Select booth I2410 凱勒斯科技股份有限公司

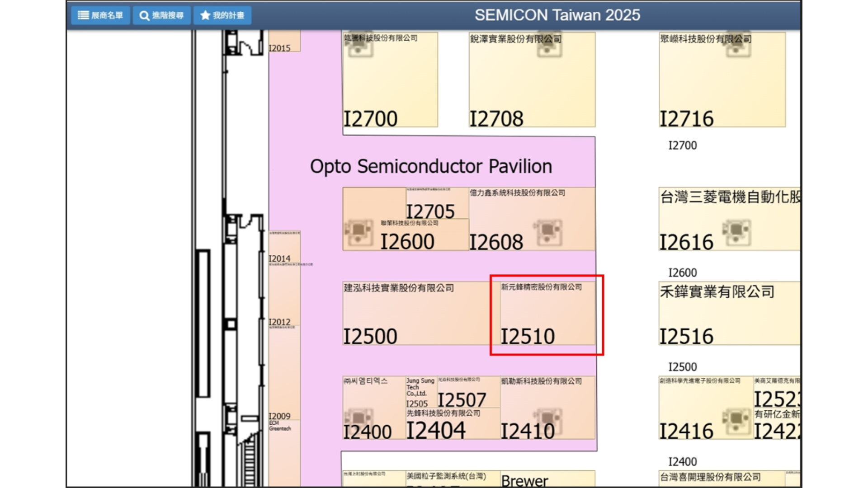[547, 408]
